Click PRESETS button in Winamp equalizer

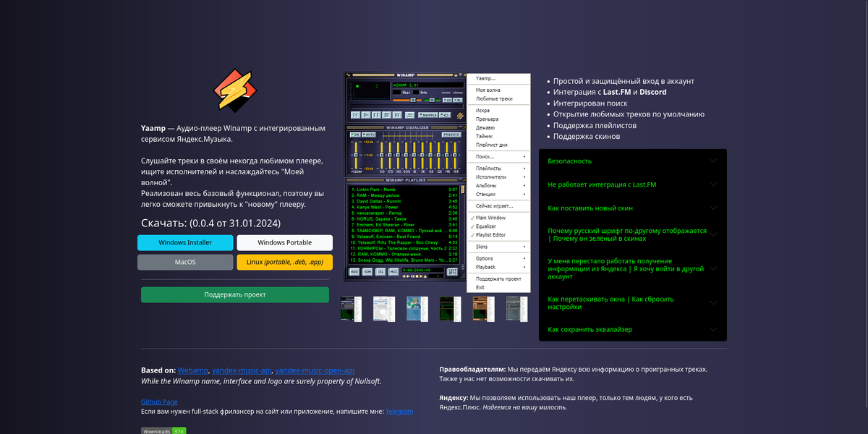(451, 135)
